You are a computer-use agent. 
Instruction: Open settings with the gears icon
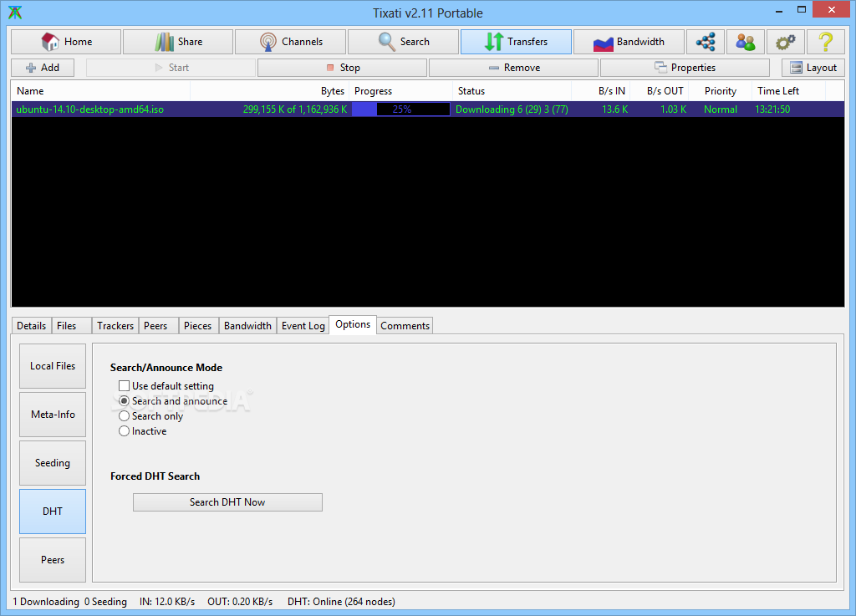[786, 42]
